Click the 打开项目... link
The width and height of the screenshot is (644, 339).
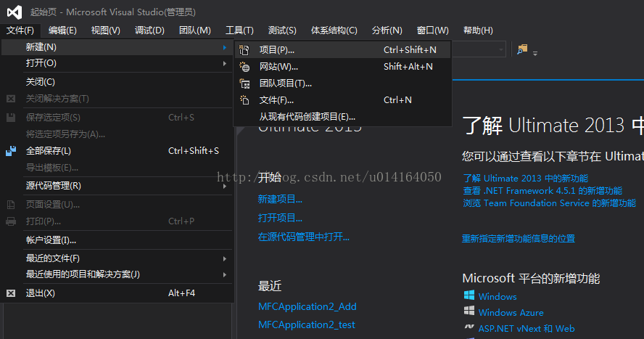[x=280, y=218]
